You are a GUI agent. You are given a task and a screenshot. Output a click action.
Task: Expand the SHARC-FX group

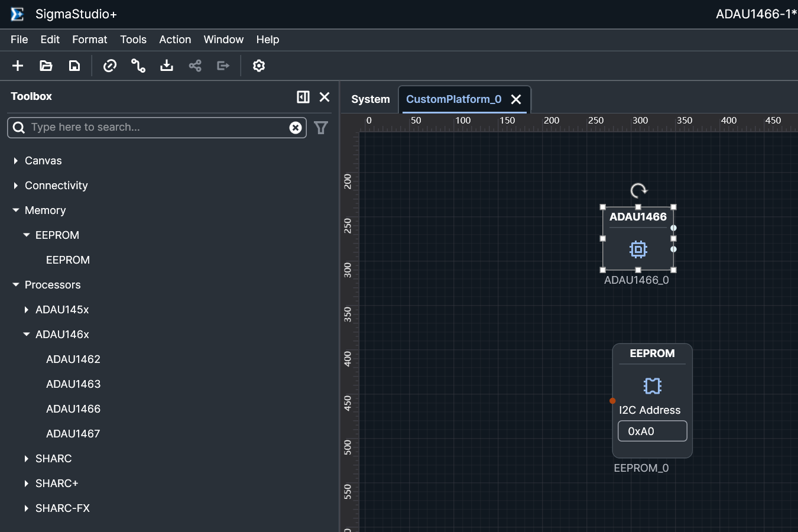click(27, 508)
